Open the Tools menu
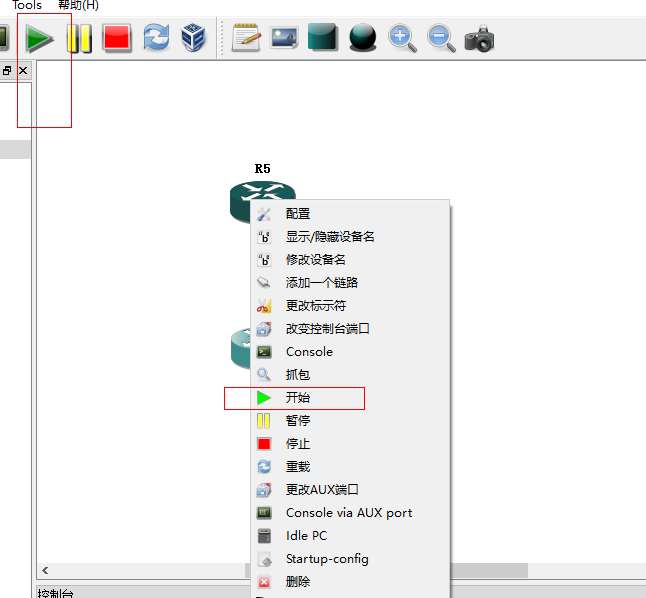Screen dimensions: 646x598 [x=27, y=5]
